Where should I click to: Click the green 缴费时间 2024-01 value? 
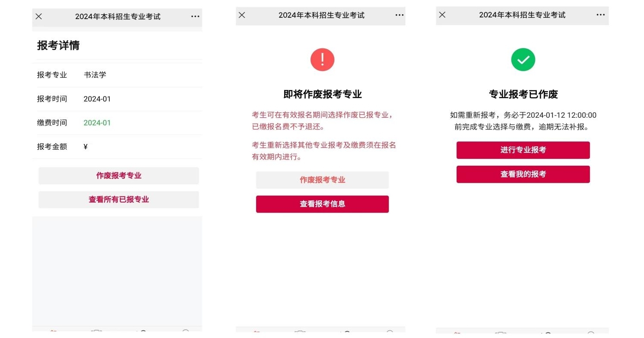click(x=97, y=123)
